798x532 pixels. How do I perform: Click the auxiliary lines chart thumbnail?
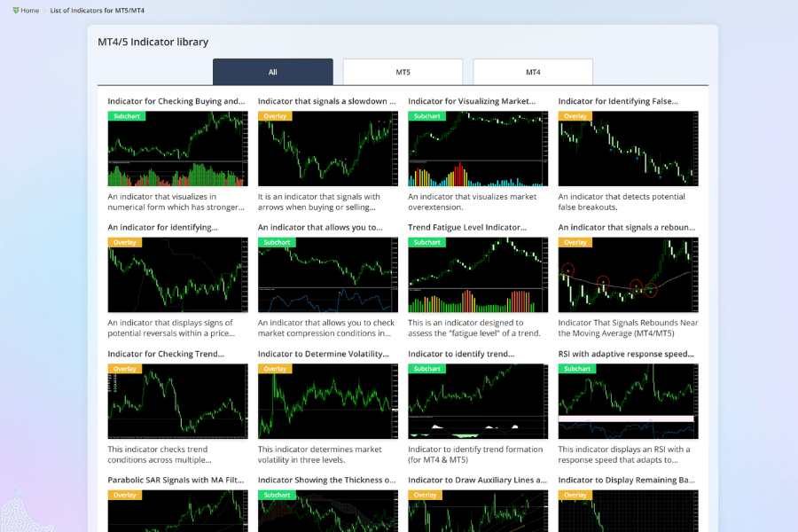coord(478,511)
